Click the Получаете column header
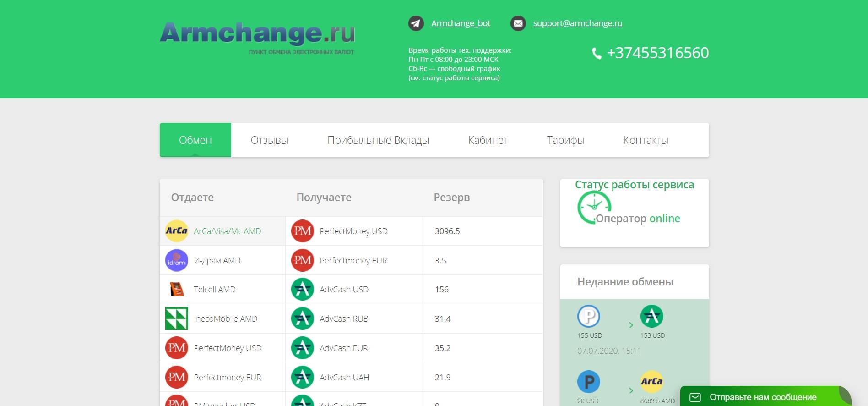The image size is (868, 406). (x=324, y=198)
